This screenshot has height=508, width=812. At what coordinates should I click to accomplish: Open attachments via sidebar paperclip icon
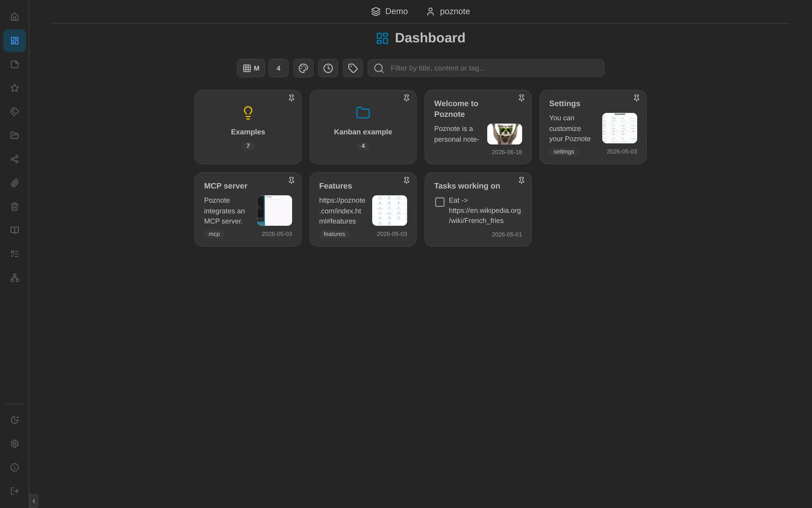15,183
